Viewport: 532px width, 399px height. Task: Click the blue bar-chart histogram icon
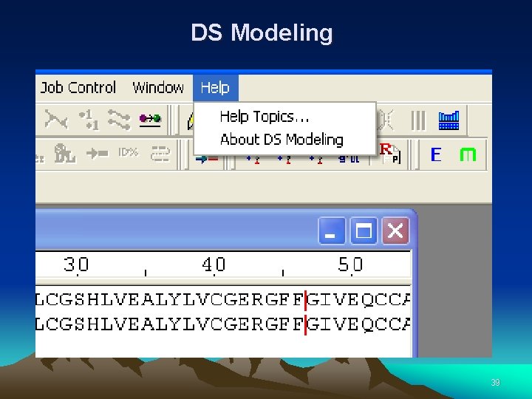[x=449, y=120]
